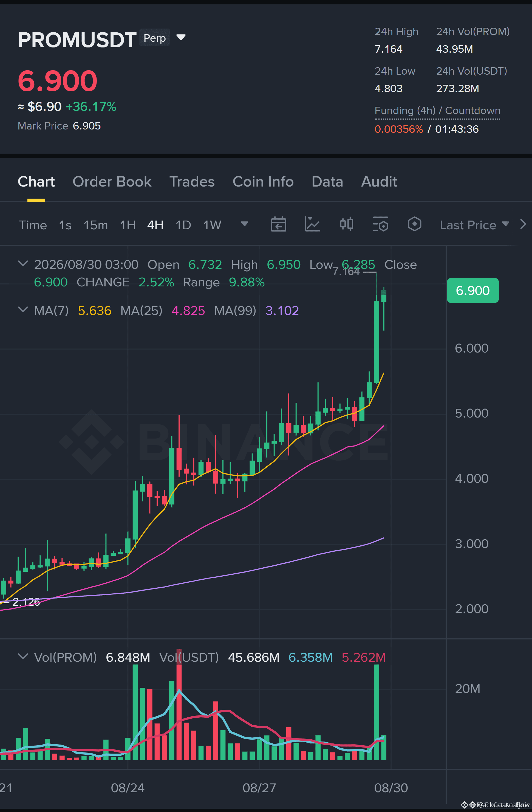Collapse the OHLC candle info row
Image resolution: width=532 pixels, height=812 pixels.
(x=23, y=263)
